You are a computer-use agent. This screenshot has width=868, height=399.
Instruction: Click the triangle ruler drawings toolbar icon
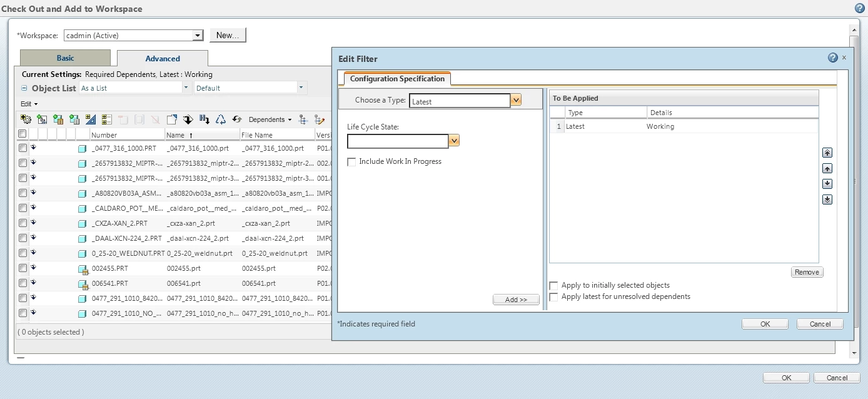coord(91,119)
